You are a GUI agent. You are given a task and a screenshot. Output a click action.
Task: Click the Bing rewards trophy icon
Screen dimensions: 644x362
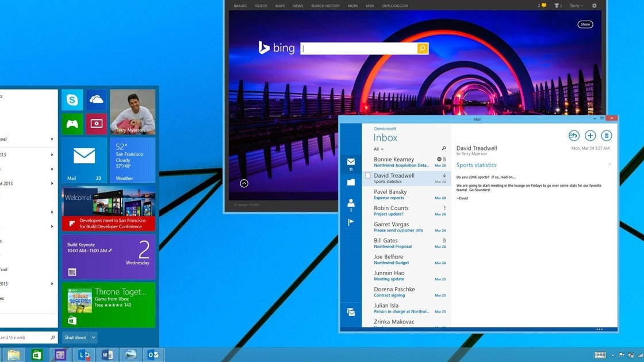coord(558,6)
